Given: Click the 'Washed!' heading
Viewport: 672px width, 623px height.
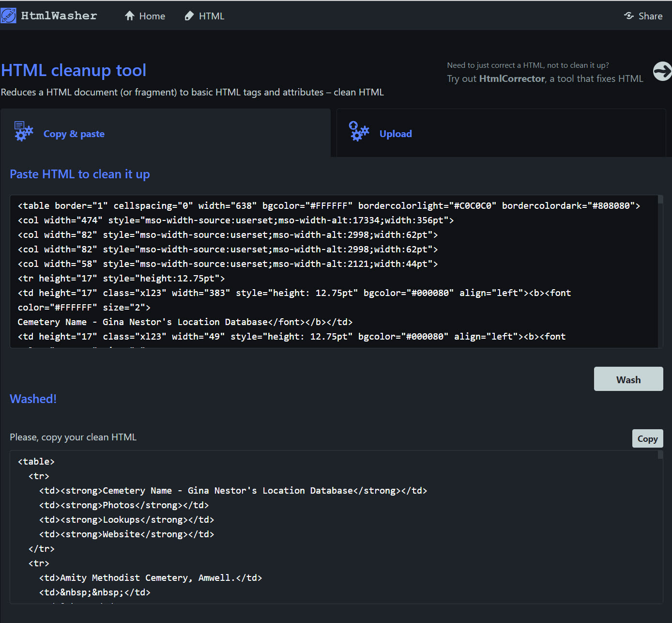Looking at the screenshot, I should click(33, 399).
